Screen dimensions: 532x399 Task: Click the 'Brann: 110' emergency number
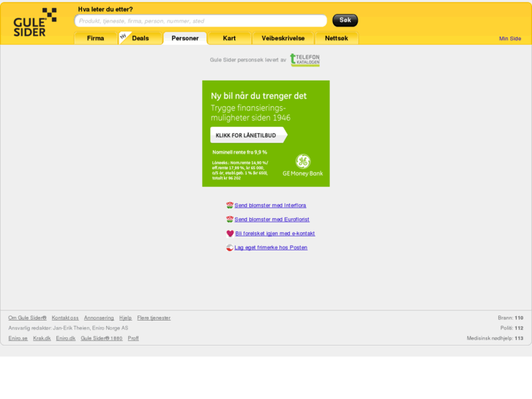(x=511, y=318)
